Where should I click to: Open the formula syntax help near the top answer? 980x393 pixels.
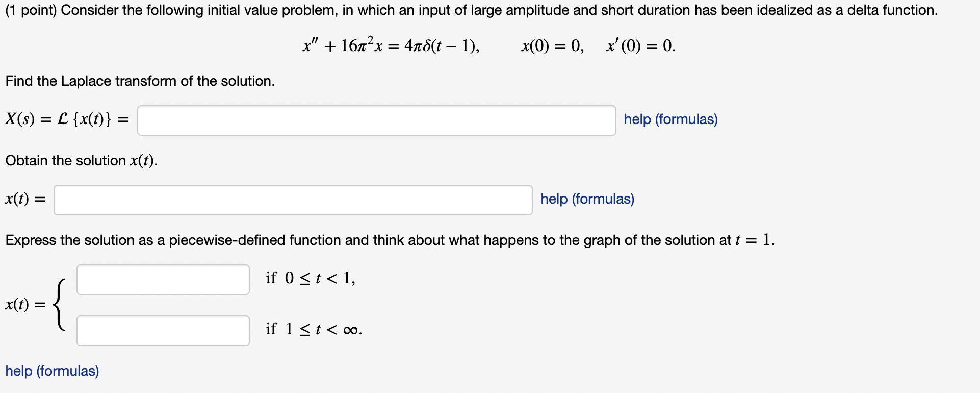(x=670, y=119)
